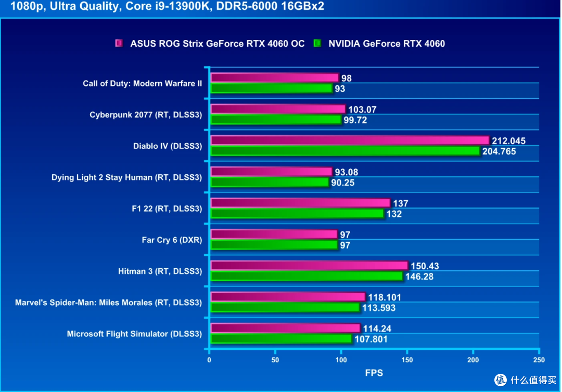Click the pink Far Cry 6 bar
This screenshot has height=392, width=562.
point(274,234)
